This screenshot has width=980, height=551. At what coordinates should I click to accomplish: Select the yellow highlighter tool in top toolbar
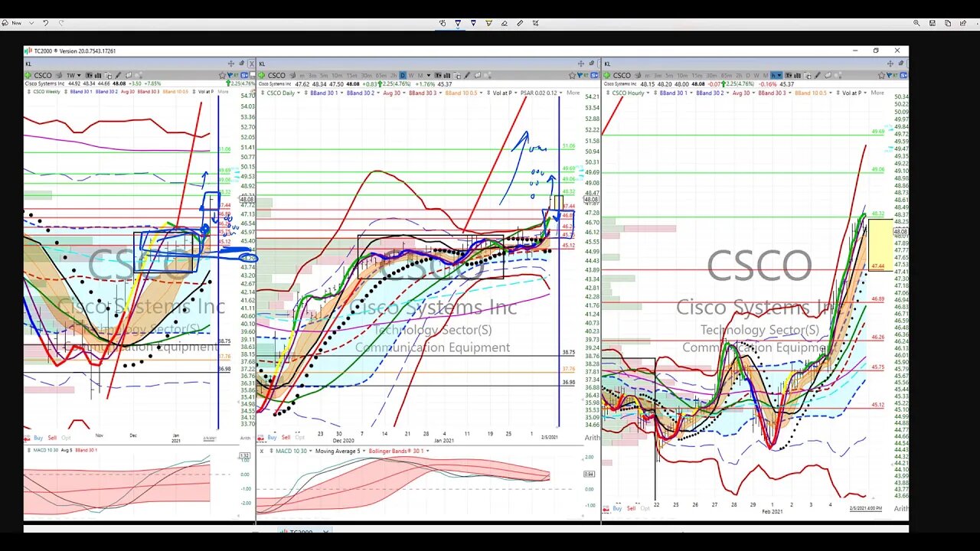(x=488, y=23)
